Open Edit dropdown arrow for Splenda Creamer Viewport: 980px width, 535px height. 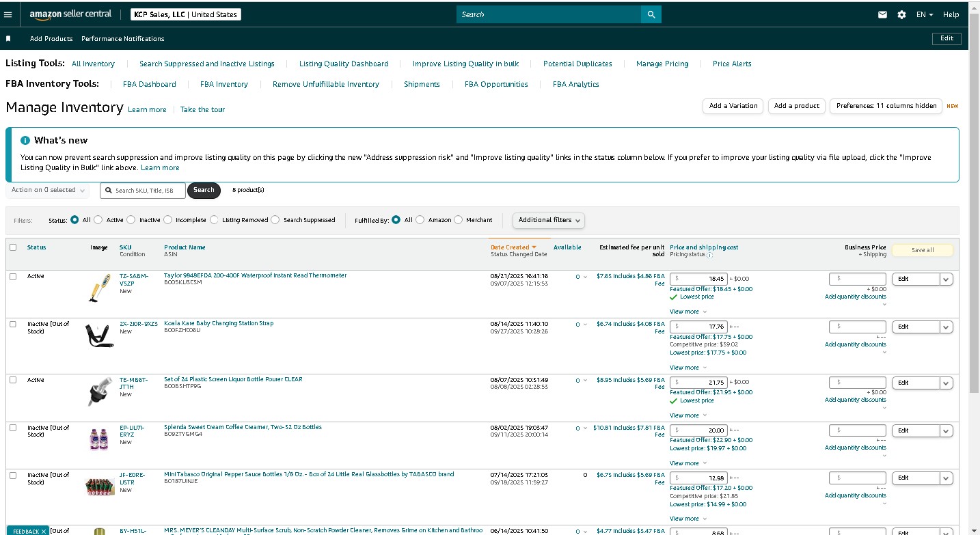point(947,430)
